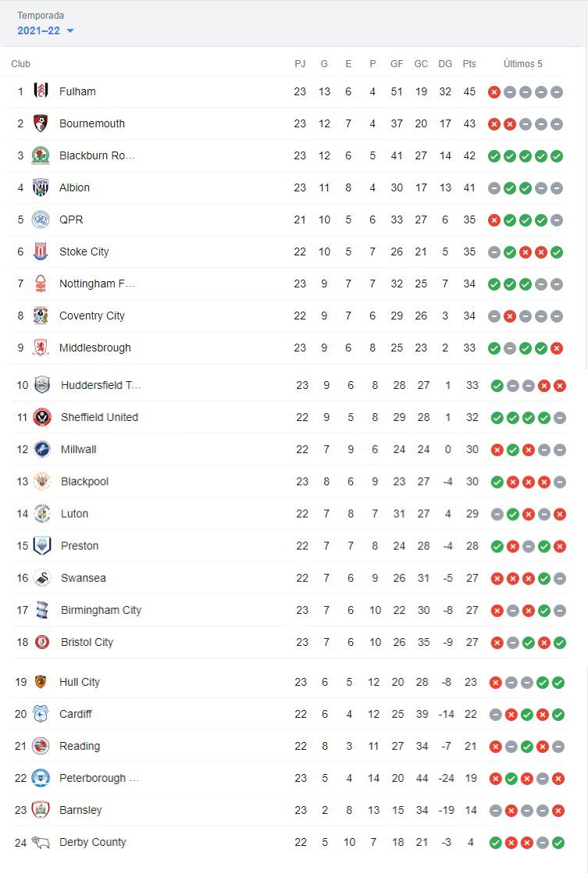The image size is (588, 874).
Task: Click the Pts column header
Action: click(469, 63)
